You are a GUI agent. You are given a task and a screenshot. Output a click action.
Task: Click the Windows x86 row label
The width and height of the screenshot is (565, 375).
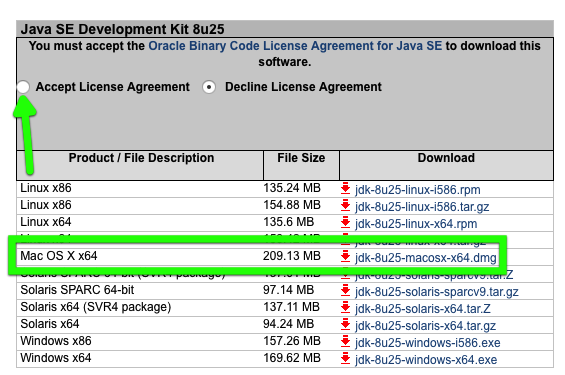(x=56, y=341)
